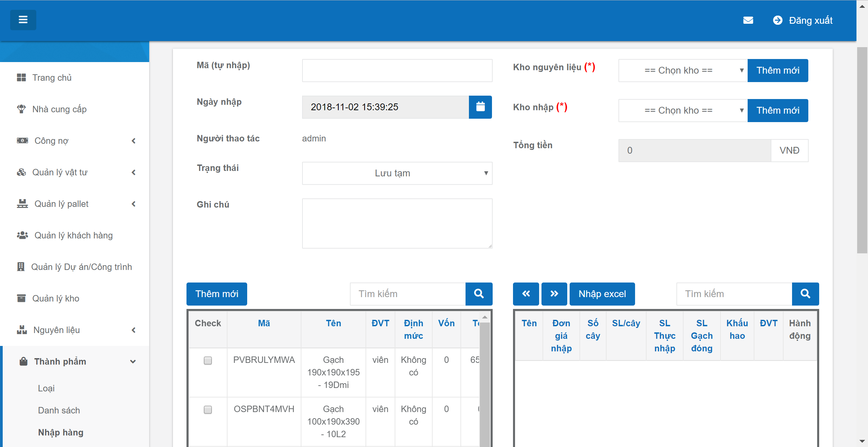
Task: Open the Trạng thái Lưu tạm dropdown
Action: click(397, 173)
